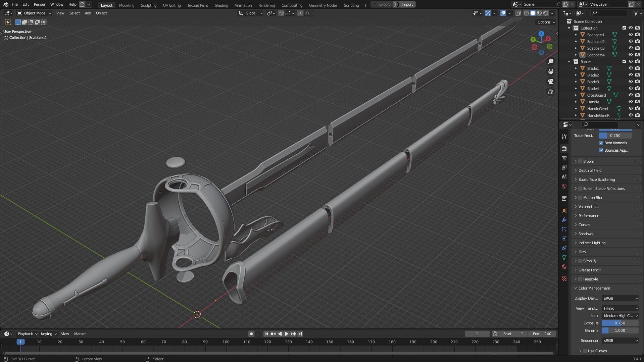Viewport: 644px width, 362px height.
Task: Select wireframe viewport shading
Action: (526, 13)
